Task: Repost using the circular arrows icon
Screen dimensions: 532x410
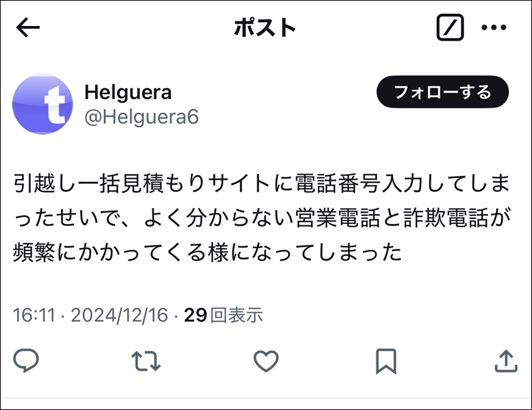Action: click(146, 361)
